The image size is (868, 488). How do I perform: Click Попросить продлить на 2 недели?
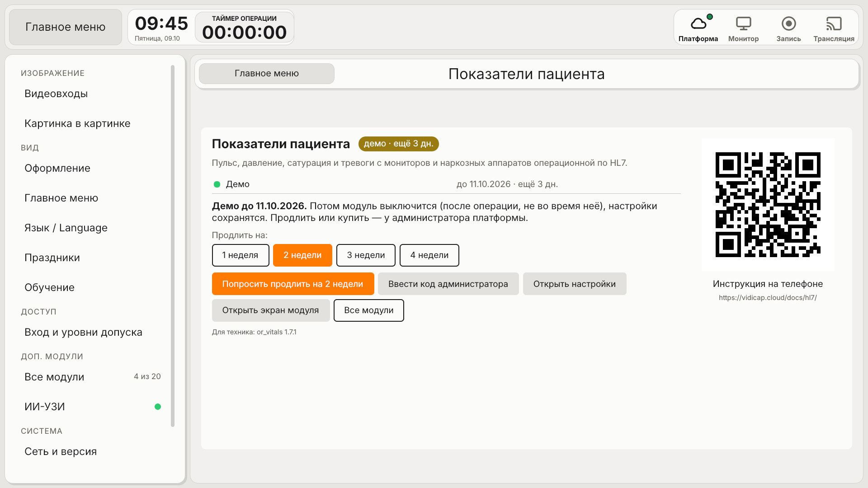pyautogui.click(x=293, y=284)
